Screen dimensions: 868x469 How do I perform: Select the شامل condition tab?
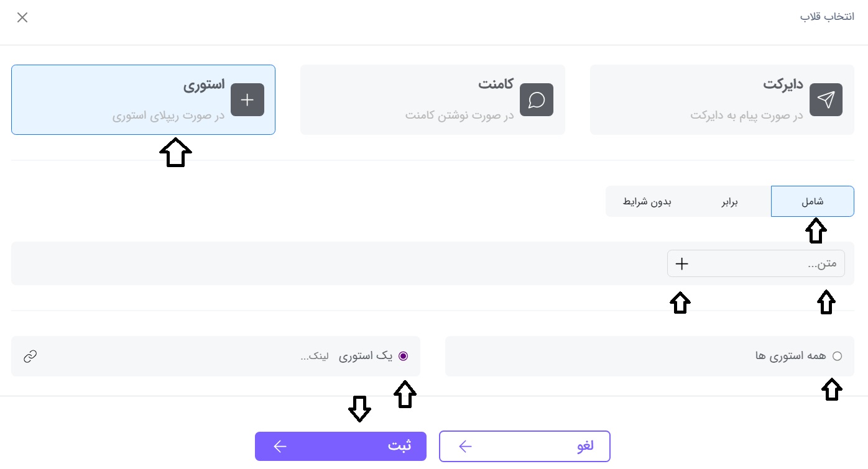pyautogui.click(x=812, y=201)
